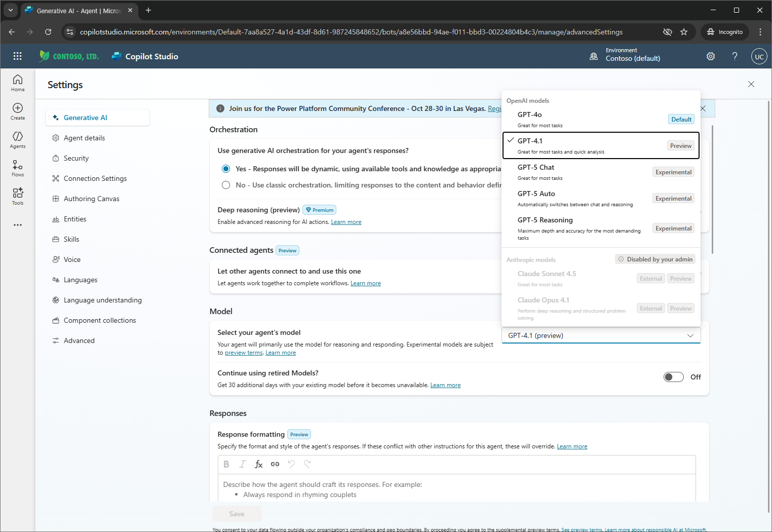The height and width of the screenshot is (532, 772).
Task: Choose GPT-5 Chat model option
Action: (x=601, y=172)
